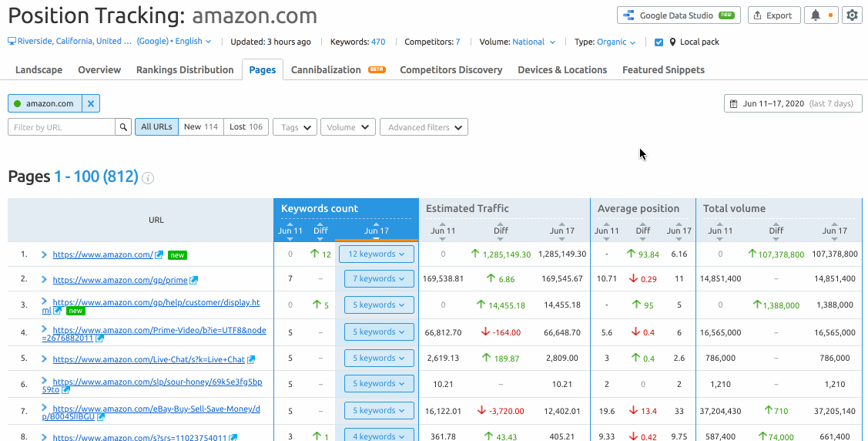868x441 pixels.
Task: Switch to the Devices & Locations tab
Action: pos(562,70)
